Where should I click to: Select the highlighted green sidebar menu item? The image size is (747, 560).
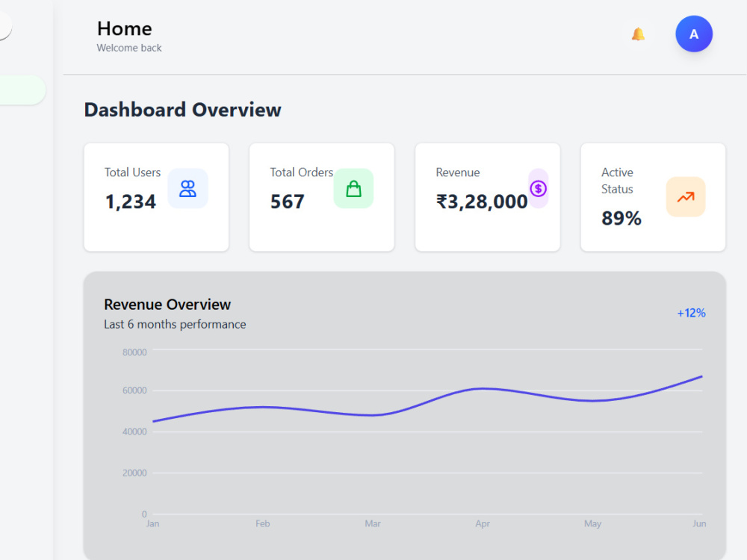tap(22, 90)
